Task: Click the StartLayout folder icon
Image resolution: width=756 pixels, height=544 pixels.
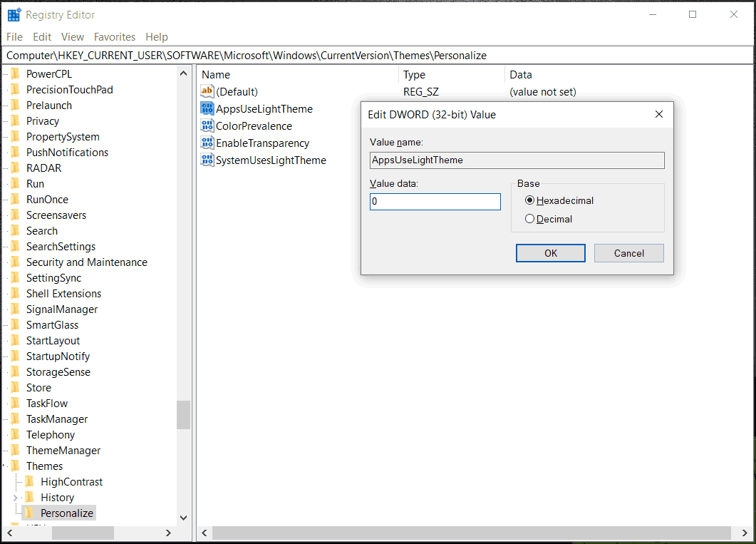Action: (x=16, y=341)
